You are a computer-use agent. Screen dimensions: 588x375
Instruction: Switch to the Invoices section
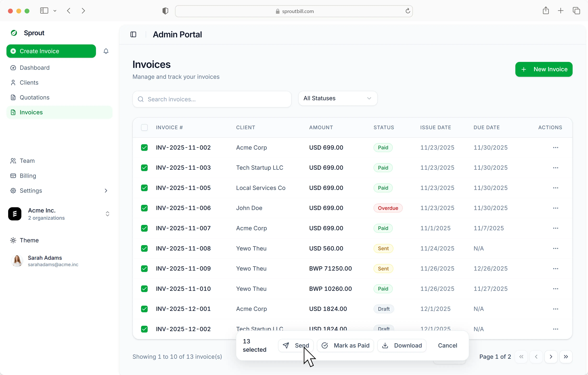click(x=31, y=112)
